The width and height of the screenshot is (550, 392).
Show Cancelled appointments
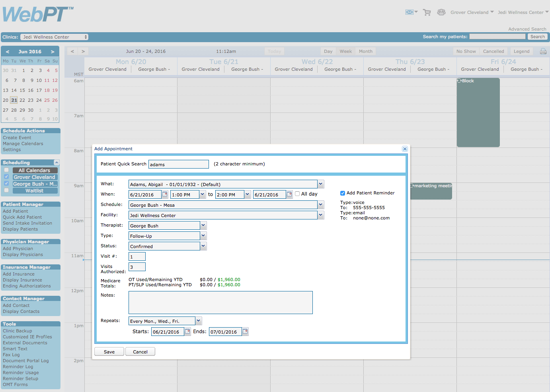coord(493,51)
